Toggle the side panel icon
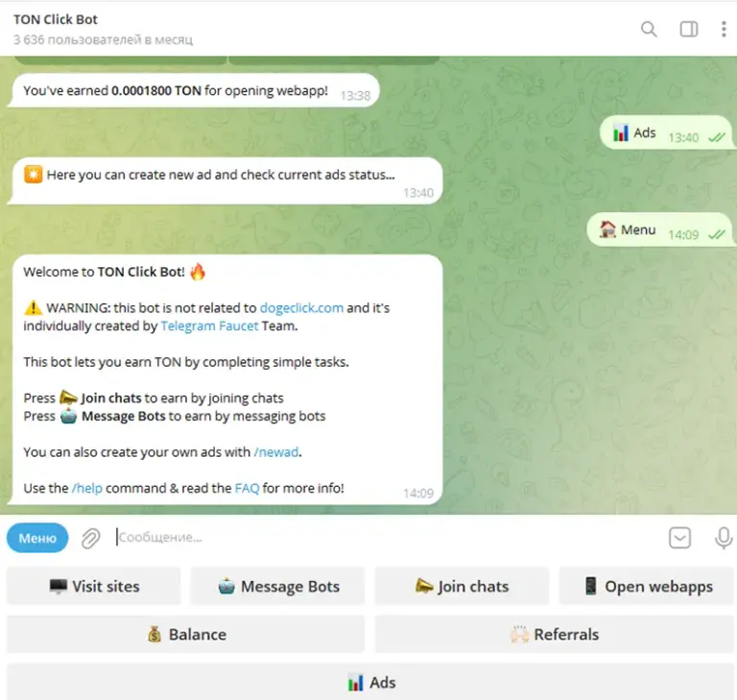This screenshot has width=737, height=700. (x=689, y=29)
